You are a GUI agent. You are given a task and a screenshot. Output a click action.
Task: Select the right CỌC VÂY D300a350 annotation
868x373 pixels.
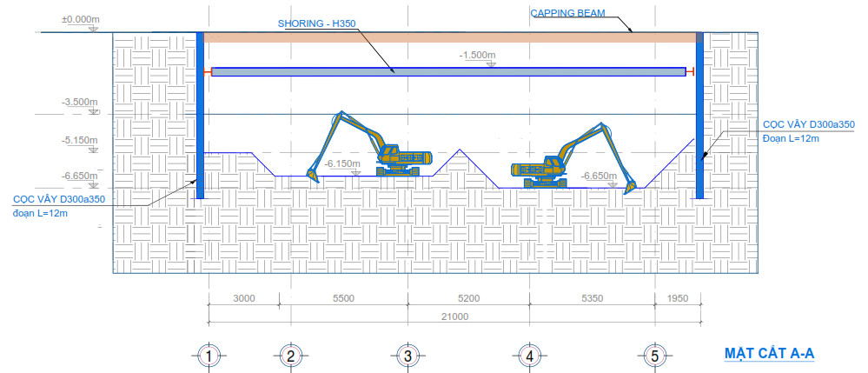pyautogui.click(x=808, y=125)
